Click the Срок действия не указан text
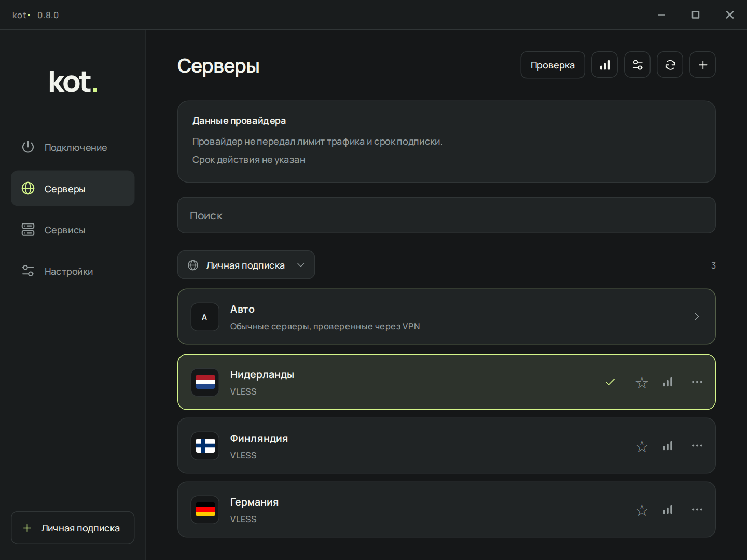Screen dimensions: 747x560 point(249,160)
